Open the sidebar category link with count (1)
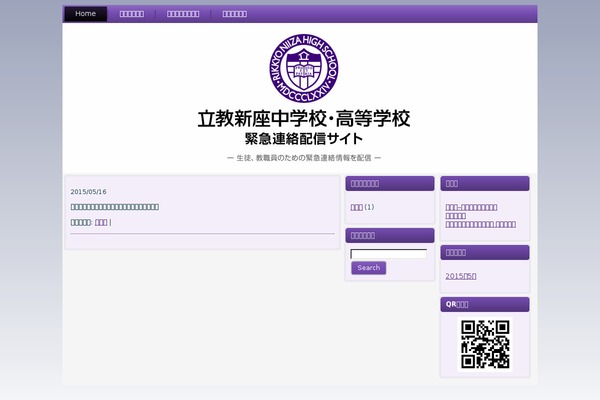The height and width of the screenshot is (400, 600). 357,207
